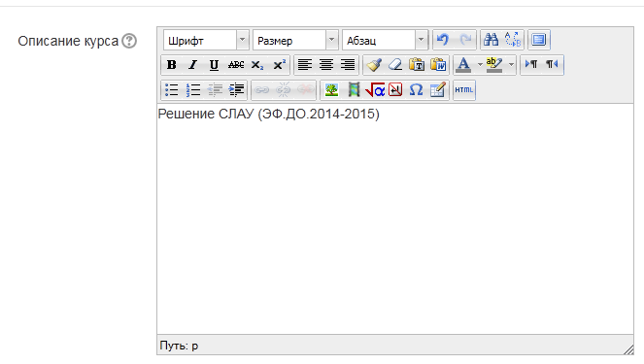644x364 pixels.
Task: Remove the hyperlink with unlink icon
Action: pos(284,90)
